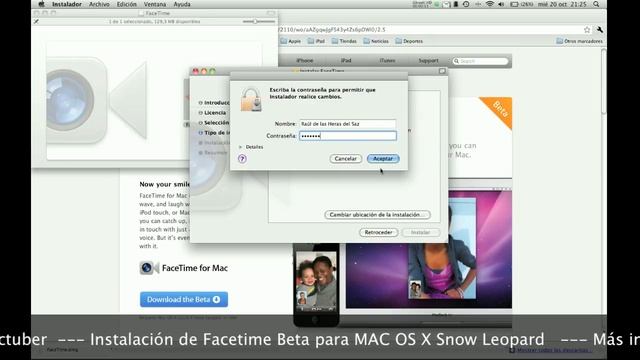Viewport: 640px width, 360px height.
Task: Open the Instalador menu
Action: 67,4
